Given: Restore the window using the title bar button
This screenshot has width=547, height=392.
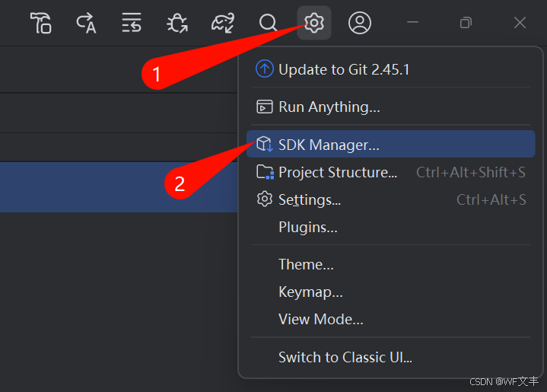Looking at the screenshot, I should [466, 23].
